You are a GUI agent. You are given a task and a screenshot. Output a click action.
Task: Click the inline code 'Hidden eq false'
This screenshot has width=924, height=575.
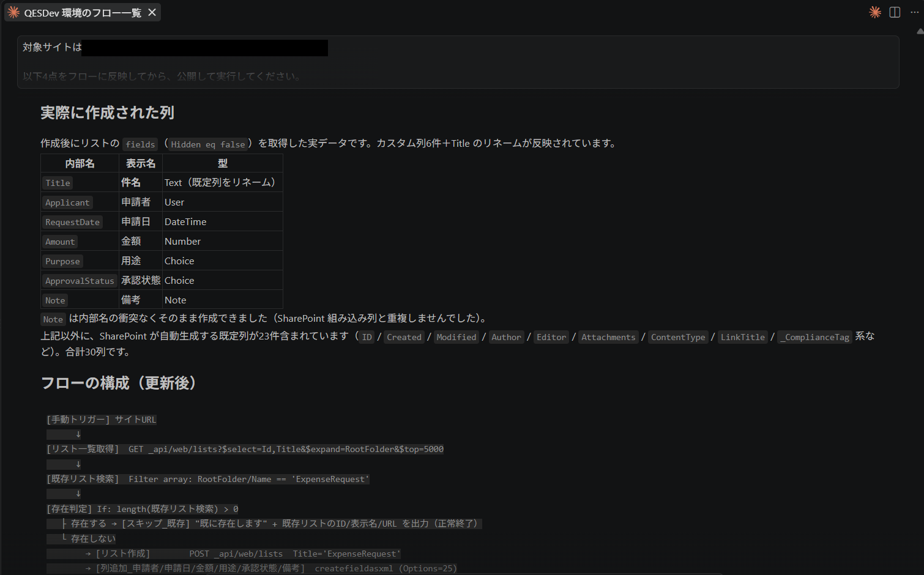tap(208, 144)
